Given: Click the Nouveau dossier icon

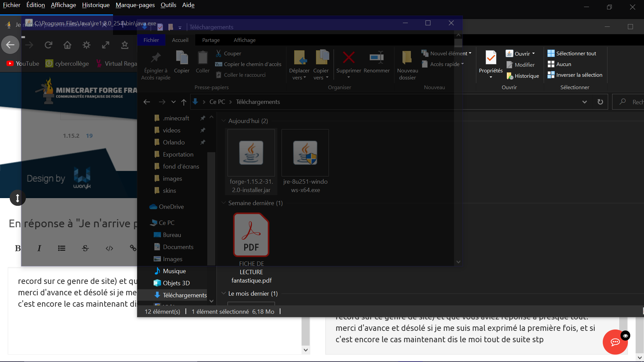Looking at the screenshot, I should point(407,58).
